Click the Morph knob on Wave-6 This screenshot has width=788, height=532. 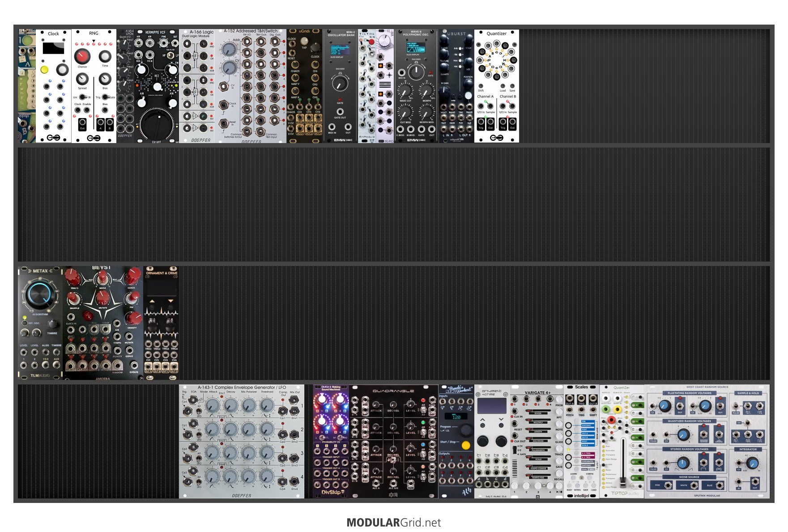[x=426, y=92]
